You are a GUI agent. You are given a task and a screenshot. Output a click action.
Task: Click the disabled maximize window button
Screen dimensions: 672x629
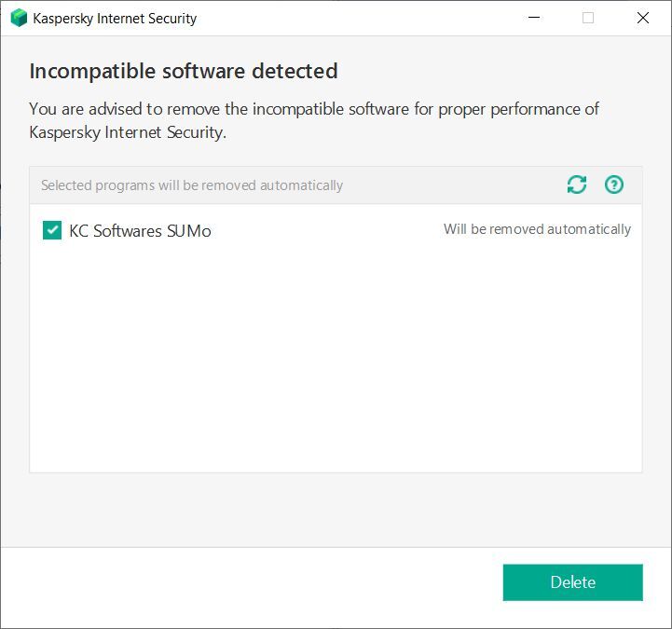(588, 18)
